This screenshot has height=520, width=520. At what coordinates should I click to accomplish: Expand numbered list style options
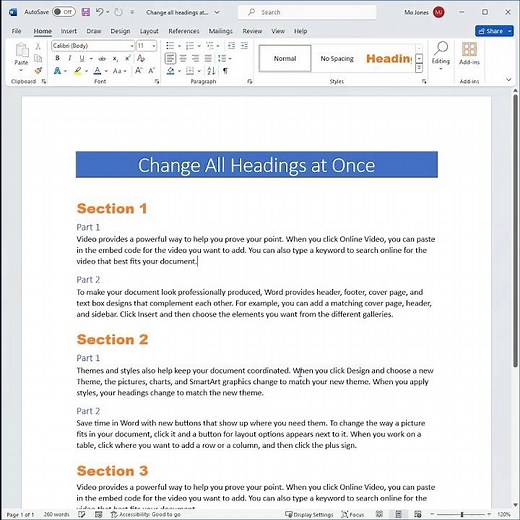[x=199, y=46]
